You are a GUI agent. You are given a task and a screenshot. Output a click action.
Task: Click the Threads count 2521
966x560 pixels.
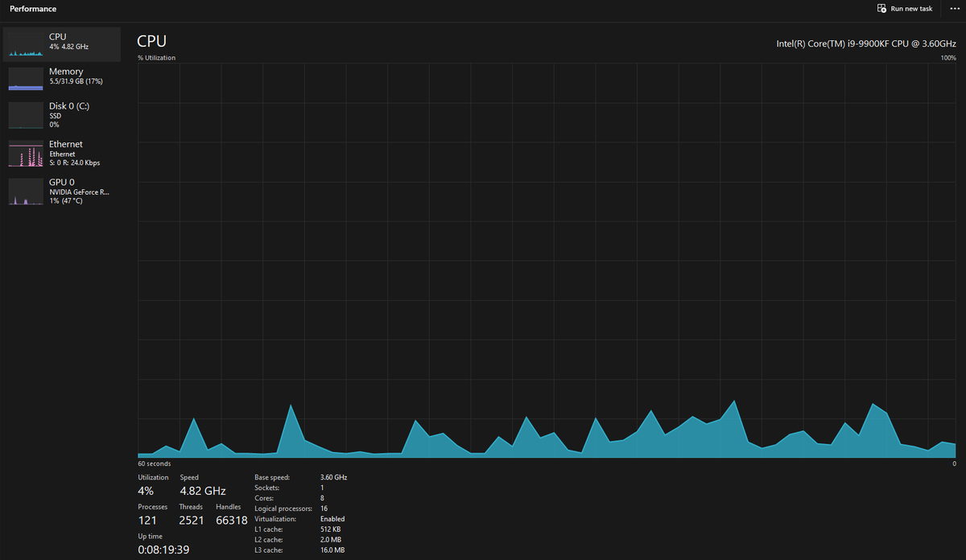(192, 521)
